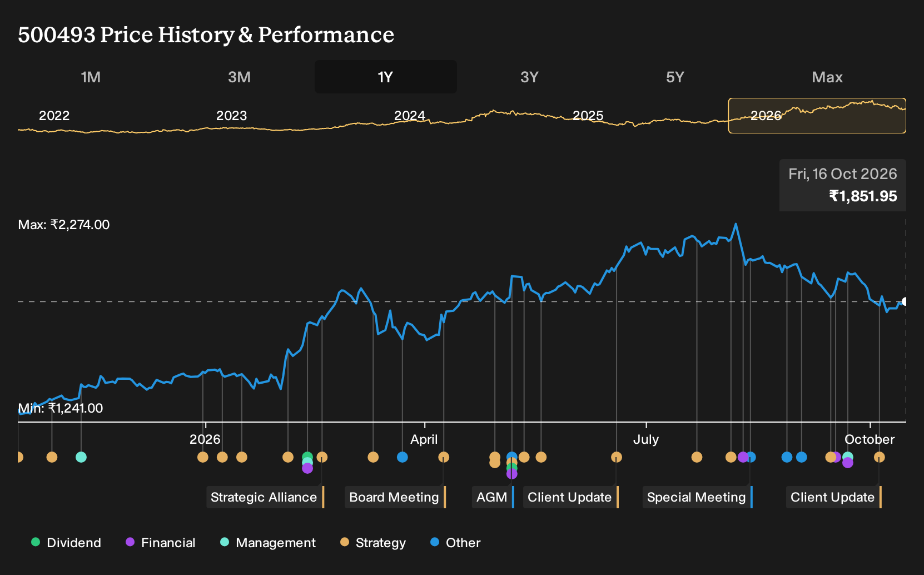Select the 1Y time range tab

click(386, 77)
